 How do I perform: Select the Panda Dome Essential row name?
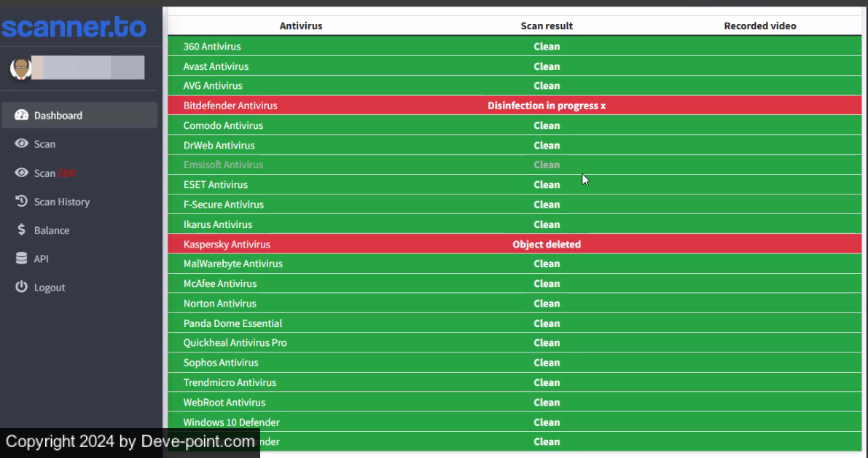pyautogui.click(x=232, y=323)
